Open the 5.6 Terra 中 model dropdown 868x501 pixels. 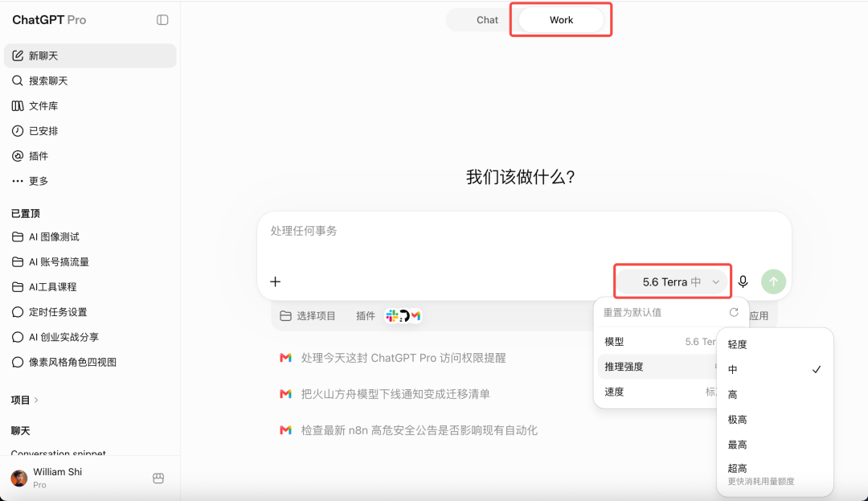[x=673, y=281]
